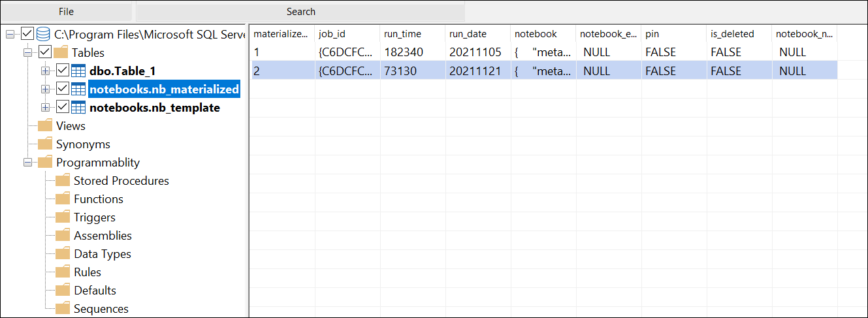This screenshot has width=868, height=318.
Task: Expand the notebooks.nb_template node
Action: pyautogui.click(x=45, y=107)
